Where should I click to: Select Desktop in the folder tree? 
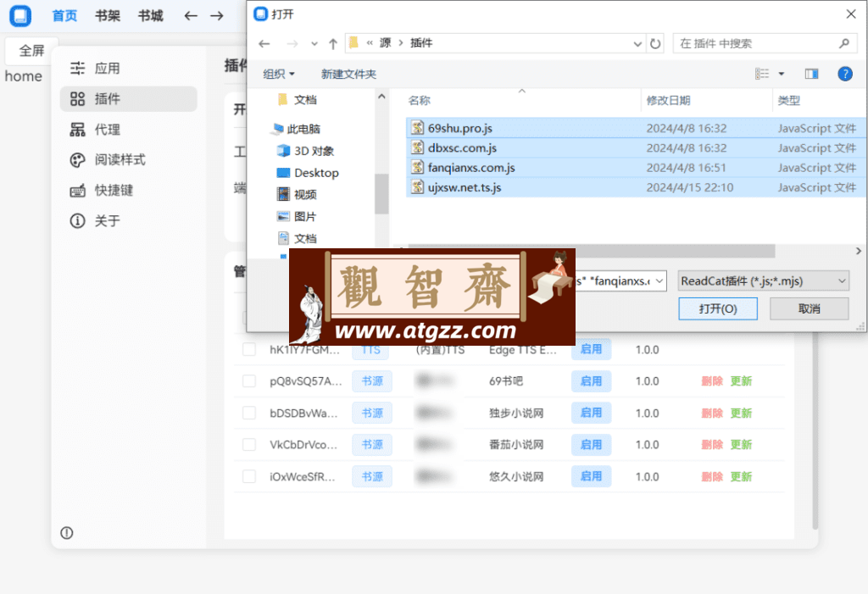pyautogui.click(x=316, y=173)
